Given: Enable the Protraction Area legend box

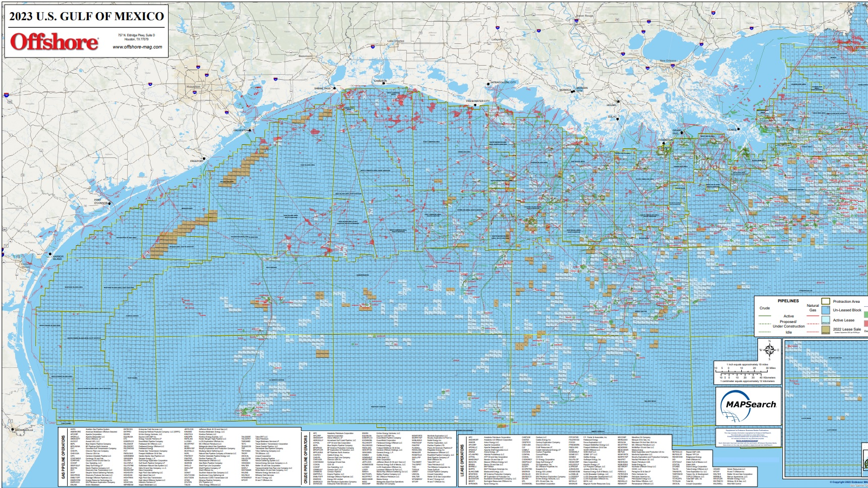Looking at the screenshot, I should [826, 301].
